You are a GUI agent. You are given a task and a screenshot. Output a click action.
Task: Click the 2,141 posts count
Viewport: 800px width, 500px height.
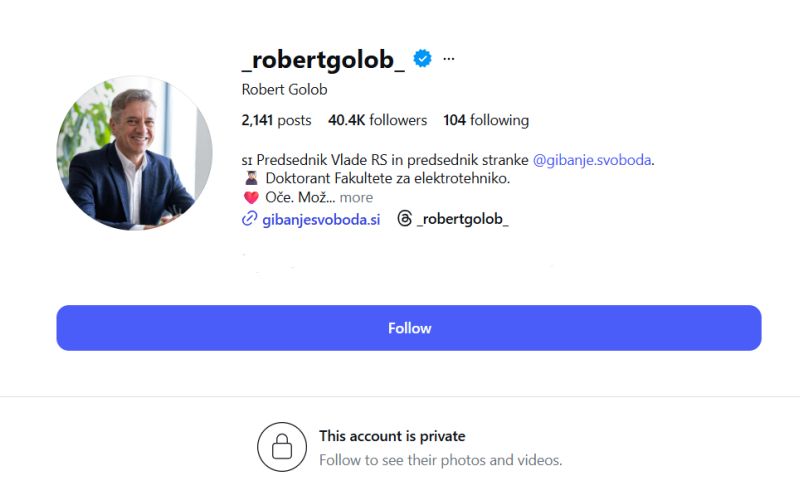coord(276,120)
